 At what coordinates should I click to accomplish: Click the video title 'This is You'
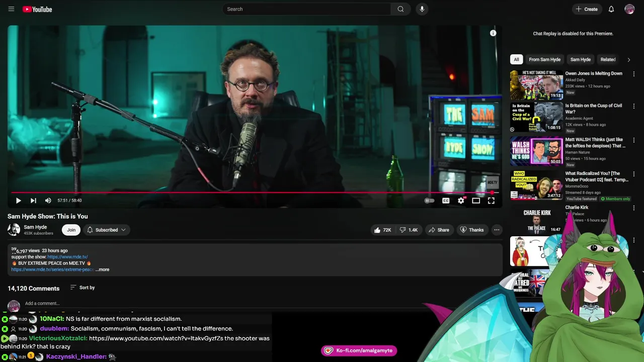(x=48, y=216)
